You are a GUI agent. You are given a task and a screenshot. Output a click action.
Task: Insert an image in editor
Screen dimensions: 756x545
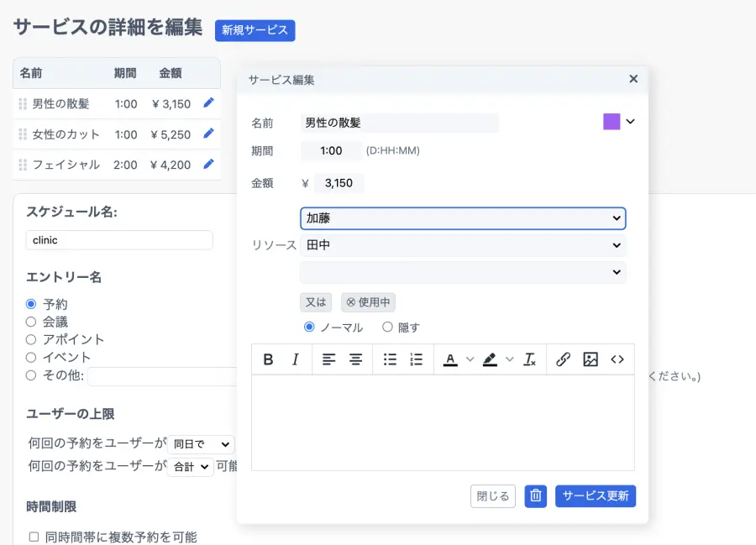tap(590, 359)
